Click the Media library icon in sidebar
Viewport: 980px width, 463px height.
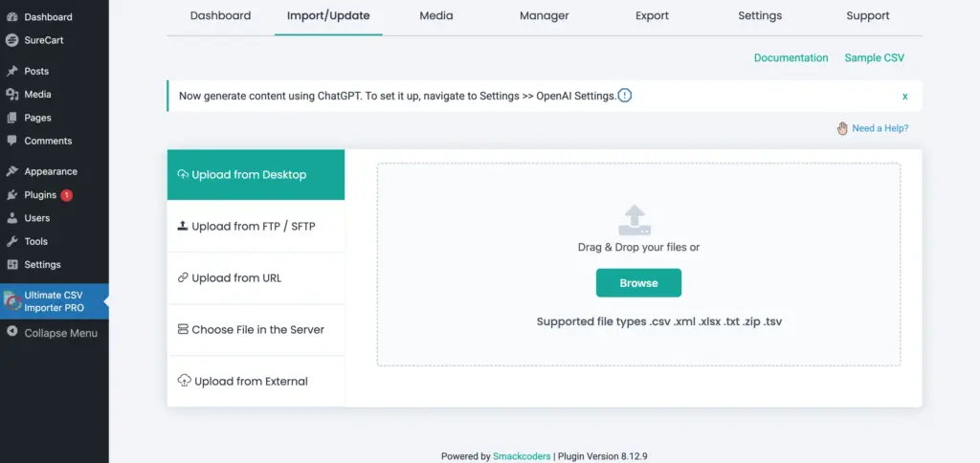tap(11, 95)
